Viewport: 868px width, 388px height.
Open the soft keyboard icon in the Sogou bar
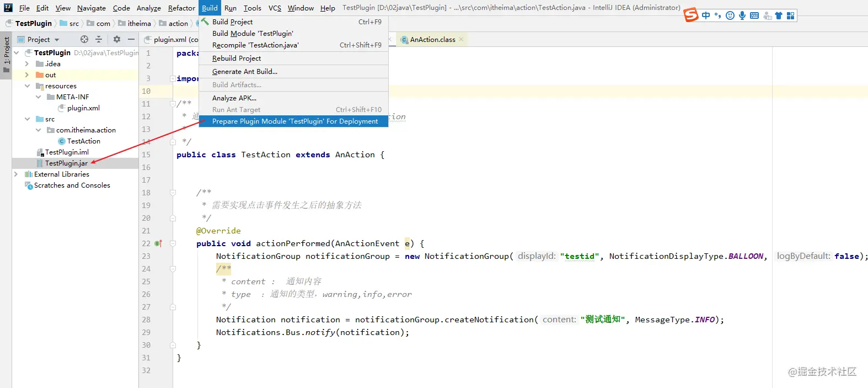point(754,15)
